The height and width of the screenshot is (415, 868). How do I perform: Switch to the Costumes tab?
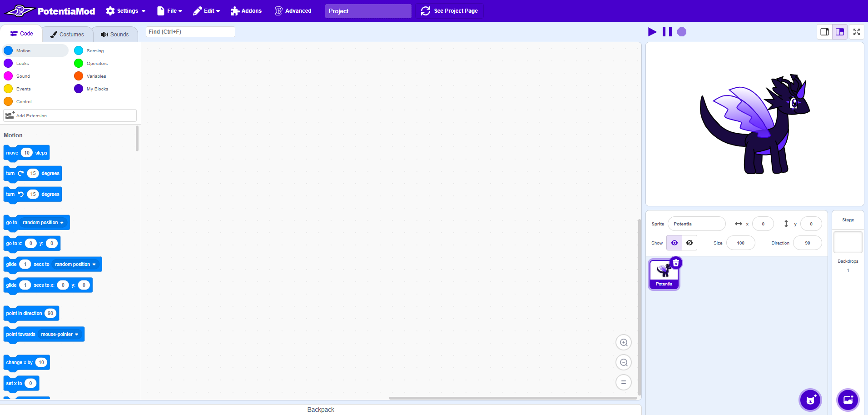click(x=67, y=34)
